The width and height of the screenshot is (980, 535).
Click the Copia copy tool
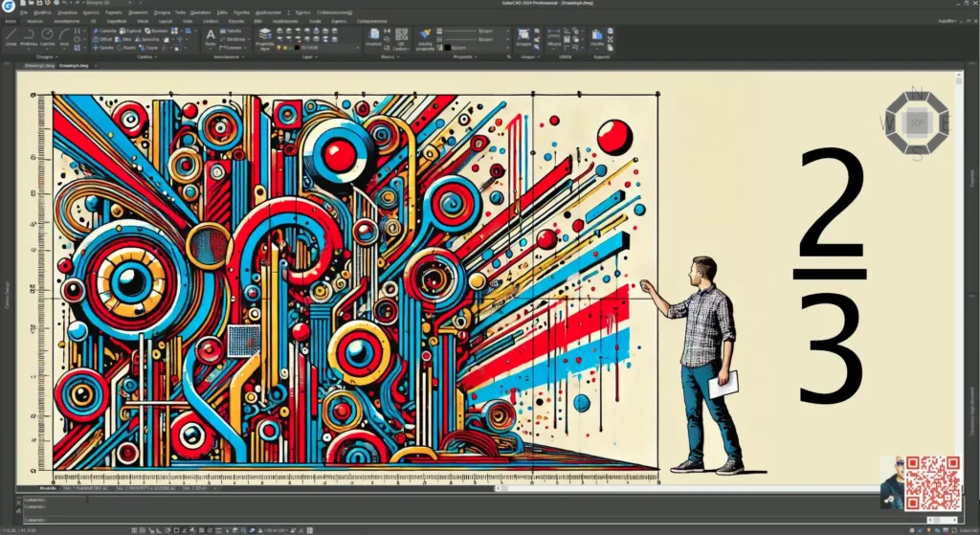(x=148, y=48)
